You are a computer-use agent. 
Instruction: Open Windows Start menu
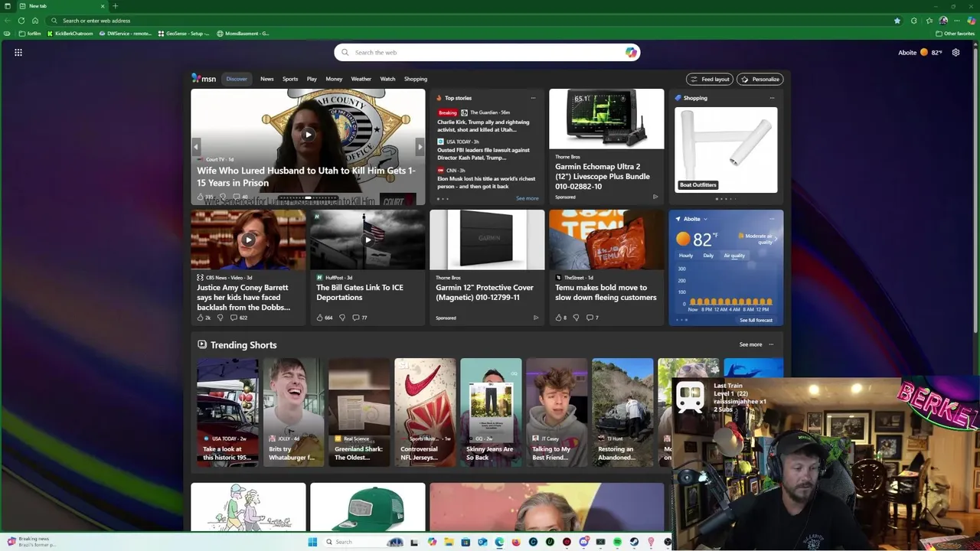tap(312, 542)
